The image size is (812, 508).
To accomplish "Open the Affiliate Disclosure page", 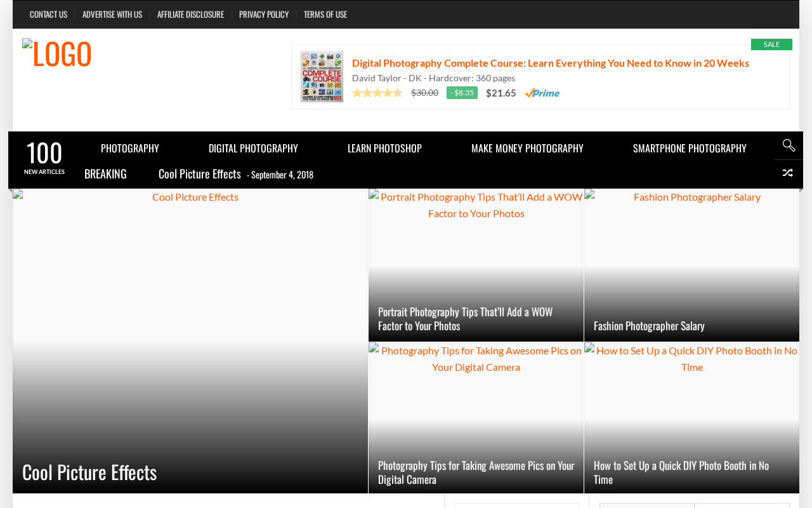I will point(190,14).
